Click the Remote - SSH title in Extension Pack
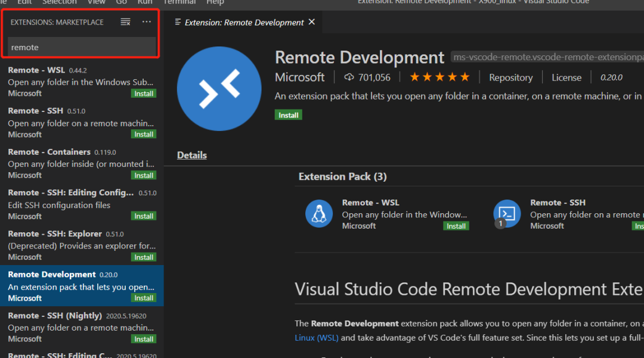Image resolution: width=644 pixels, height=358 pixels. point(558,203)
